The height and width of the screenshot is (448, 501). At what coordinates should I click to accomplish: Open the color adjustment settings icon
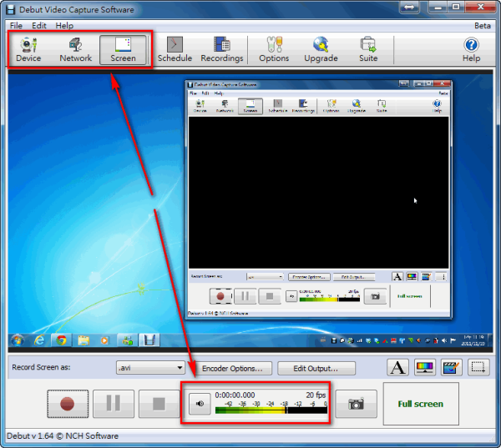(x=425, y=367)
